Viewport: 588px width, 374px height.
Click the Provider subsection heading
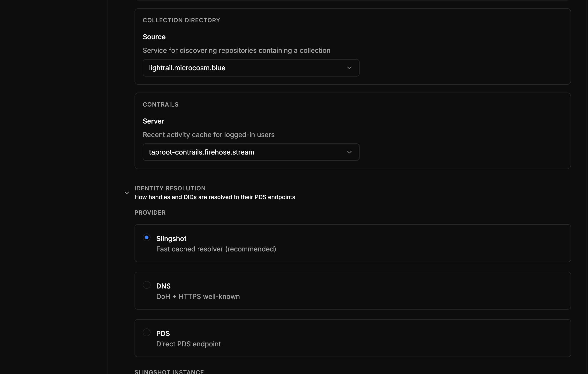[150, 213]
